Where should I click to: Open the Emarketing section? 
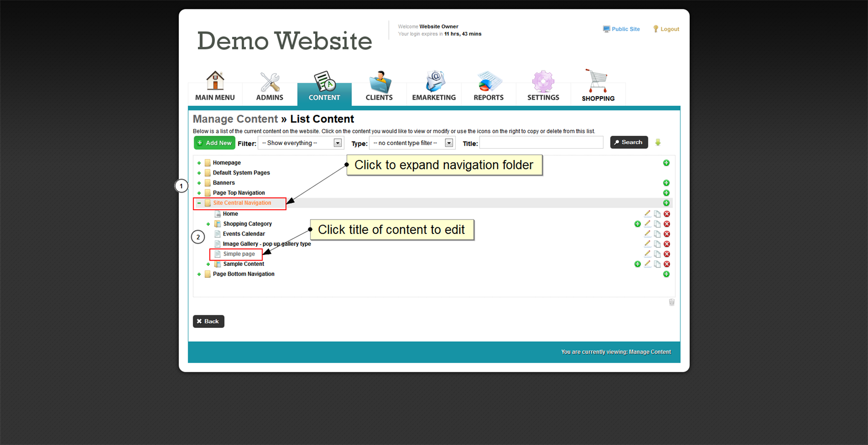click(433, 87)
